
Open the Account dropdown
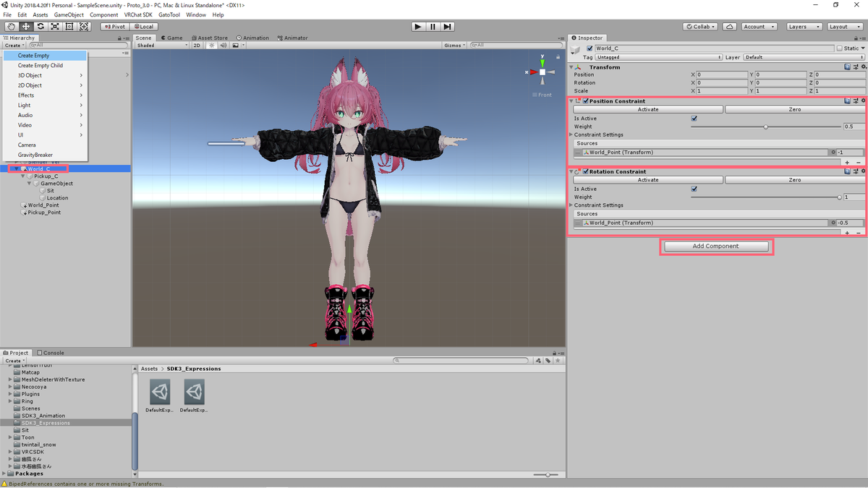pos(758,27)
